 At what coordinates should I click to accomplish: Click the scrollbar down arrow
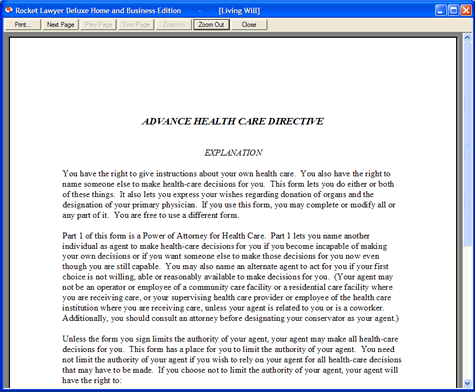[467, 383]
